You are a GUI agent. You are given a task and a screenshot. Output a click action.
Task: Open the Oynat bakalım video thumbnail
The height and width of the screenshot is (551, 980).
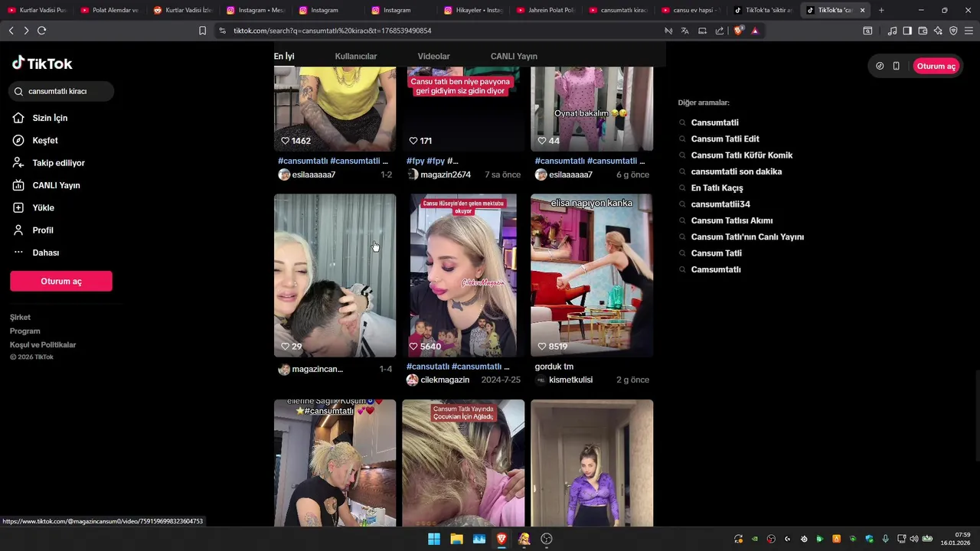592,109
